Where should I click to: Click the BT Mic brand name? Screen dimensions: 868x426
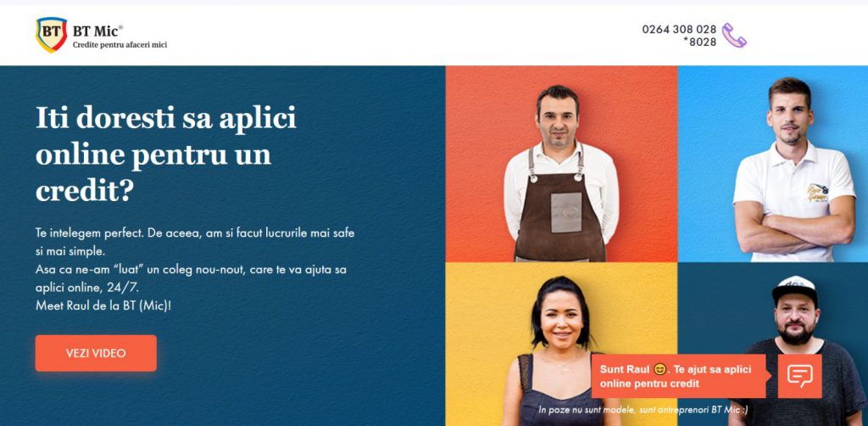coord(97,31)
